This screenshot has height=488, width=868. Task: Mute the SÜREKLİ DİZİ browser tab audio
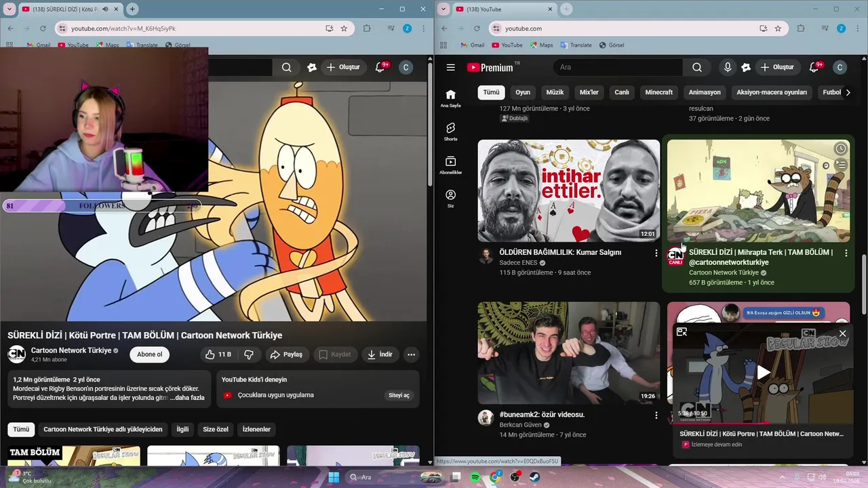pos(105,9)
